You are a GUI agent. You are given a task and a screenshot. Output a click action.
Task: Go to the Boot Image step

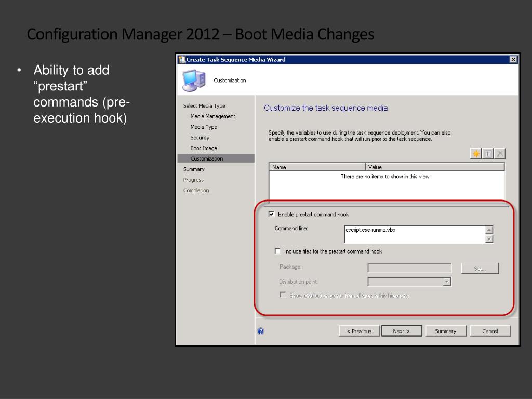point(204,148)
